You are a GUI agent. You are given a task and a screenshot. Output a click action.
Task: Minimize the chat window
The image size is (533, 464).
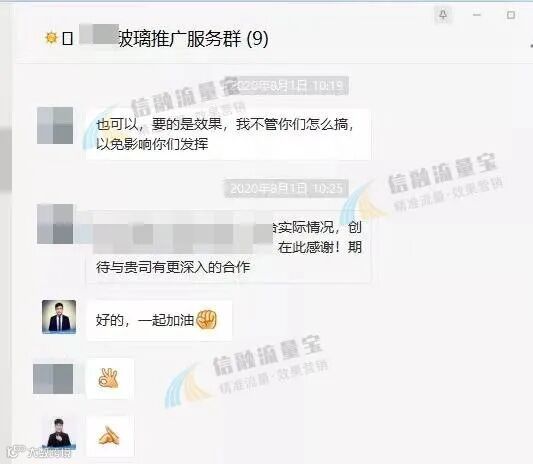coord(477,15)
